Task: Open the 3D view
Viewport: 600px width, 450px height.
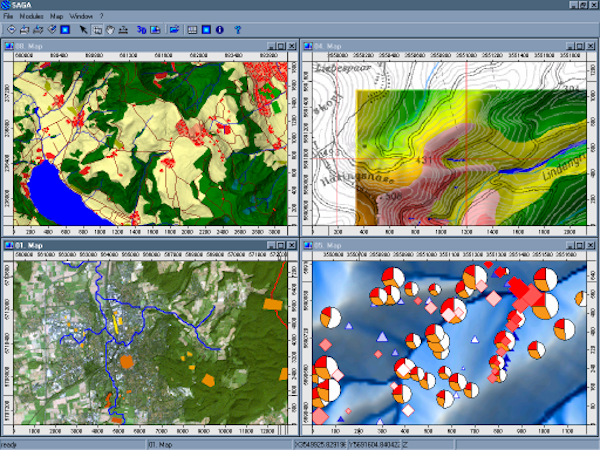Action: pos(141,29)
